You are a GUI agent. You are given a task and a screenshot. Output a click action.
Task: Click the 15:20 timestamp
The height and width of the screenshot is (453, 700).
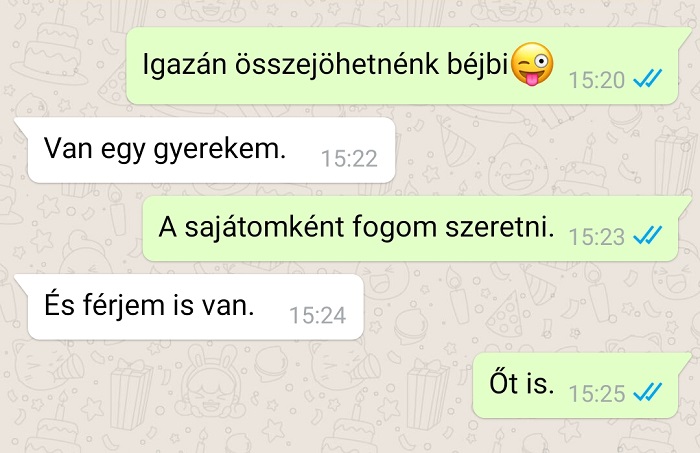point(596,80)
